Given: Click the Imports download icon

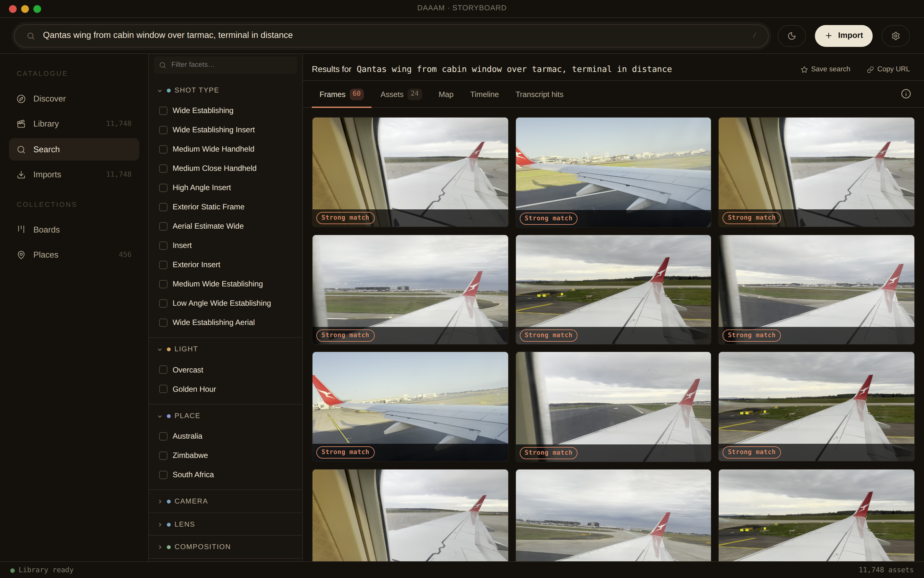Looking at the screenshot, I should pos(21,175).
